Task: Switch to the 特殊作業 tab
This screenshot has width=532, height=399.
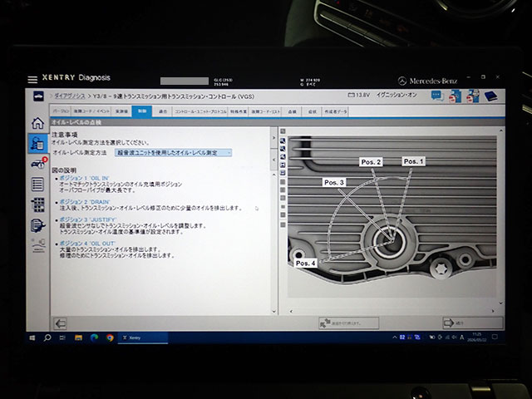Action: [x=239, y=111]
